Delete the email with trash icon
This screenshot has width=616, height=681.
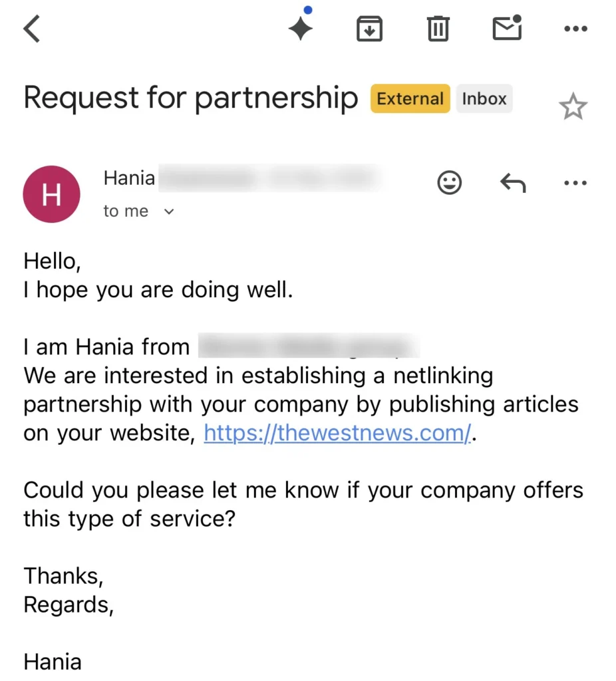(438, 29)
